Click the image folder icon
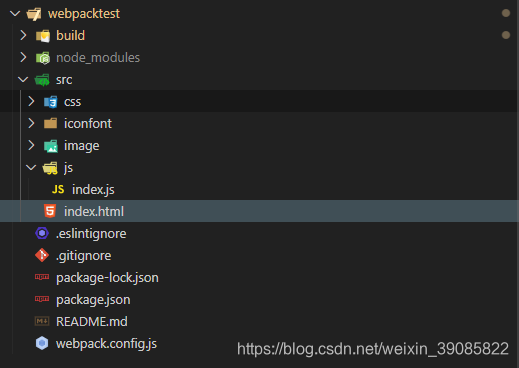The image size is (519, 368). [x=51, y=146]
